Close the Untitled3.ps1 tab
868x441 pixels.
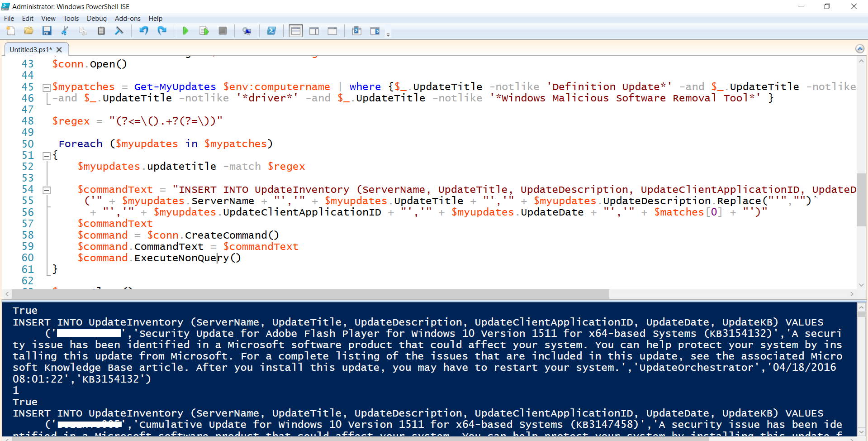coord(59,50)
